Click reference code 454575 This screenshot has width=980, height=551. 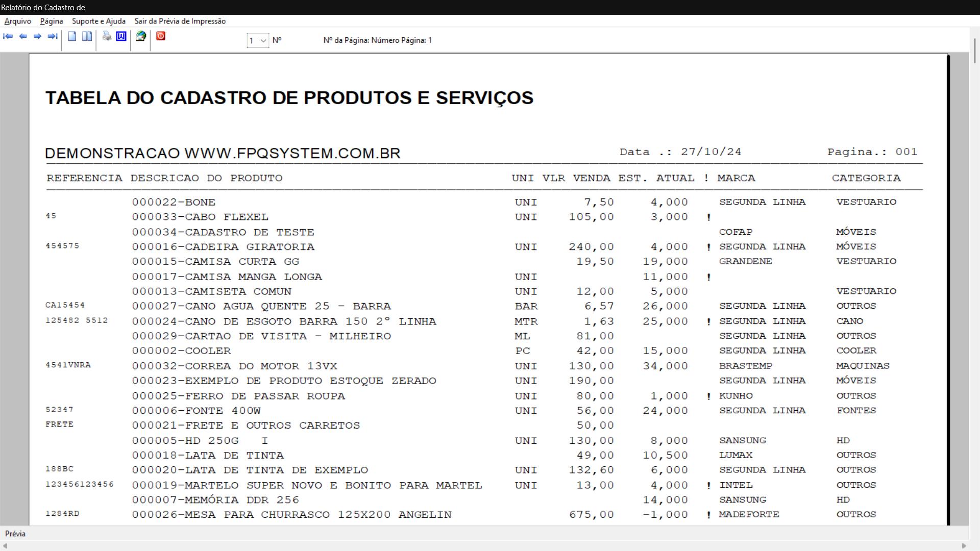coord(62,246)
